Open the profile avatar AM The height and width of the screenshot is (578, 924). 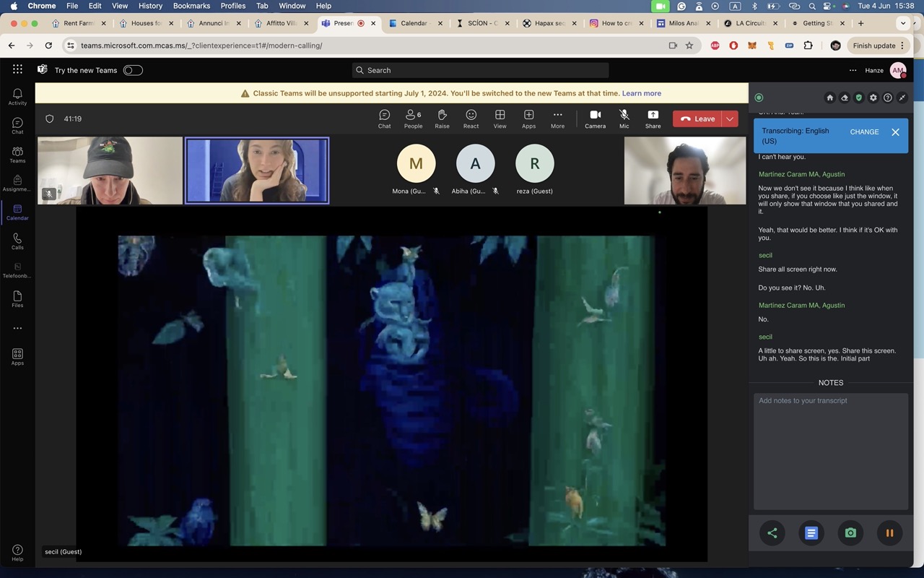(x=897, y=70)
